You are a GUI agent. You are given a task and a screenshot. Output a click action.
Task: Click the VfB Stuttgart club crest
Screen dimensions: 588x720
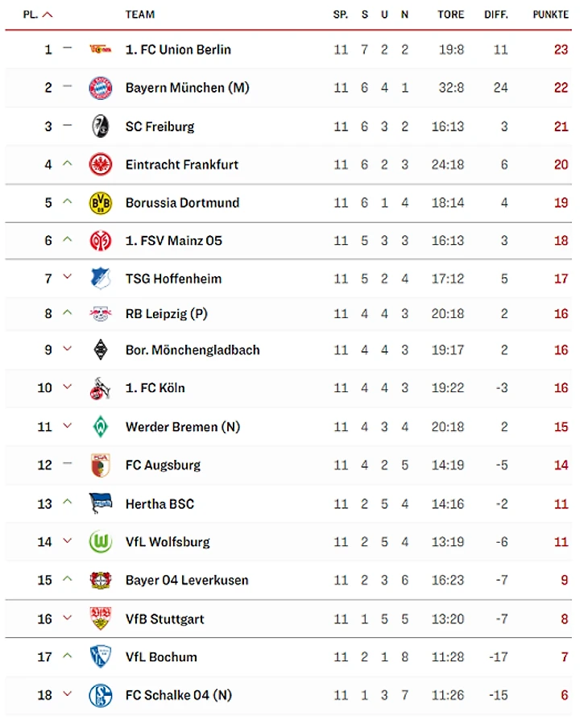coord(100,619)
